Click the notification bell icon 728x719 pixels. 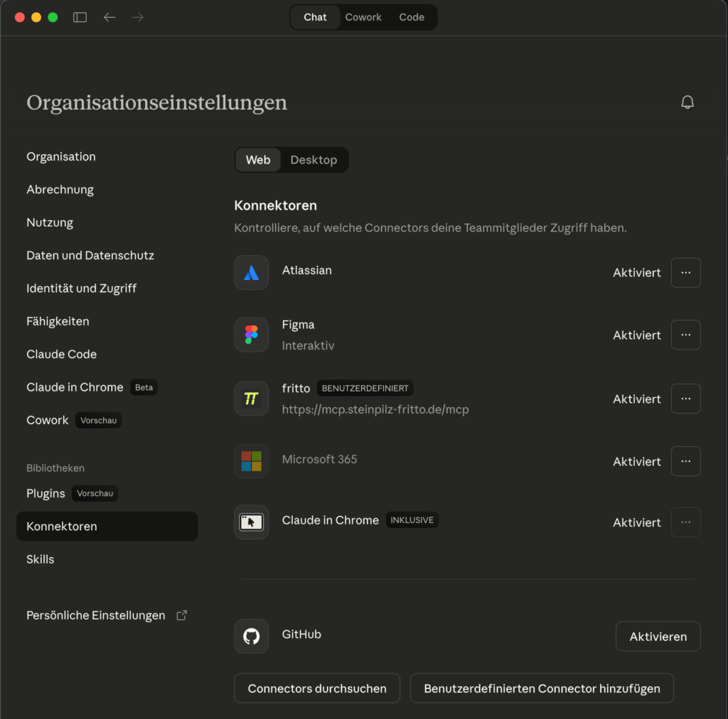(687, 102)
